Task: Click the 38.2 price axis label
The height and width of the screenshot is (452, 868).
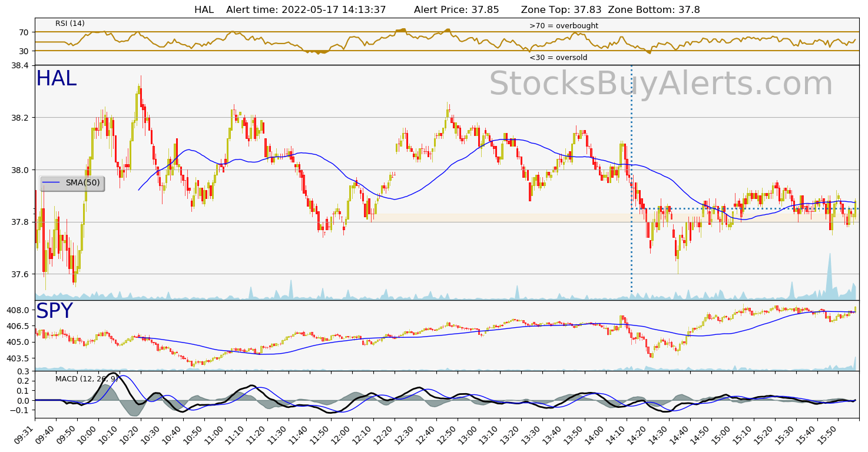Action: [x=19, y=118]
